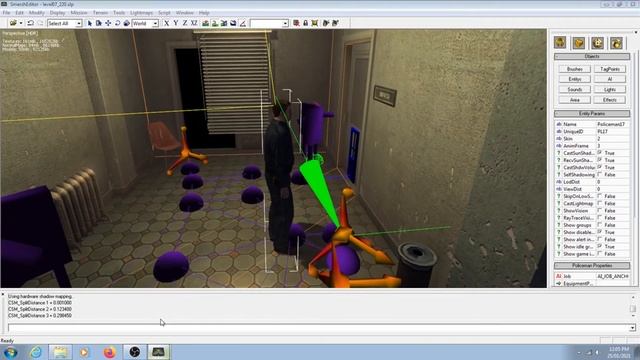Click the select-and-copy tool icon next to pointer
Viewport: 640px width, 360px height.
click(x=99, y=23)
